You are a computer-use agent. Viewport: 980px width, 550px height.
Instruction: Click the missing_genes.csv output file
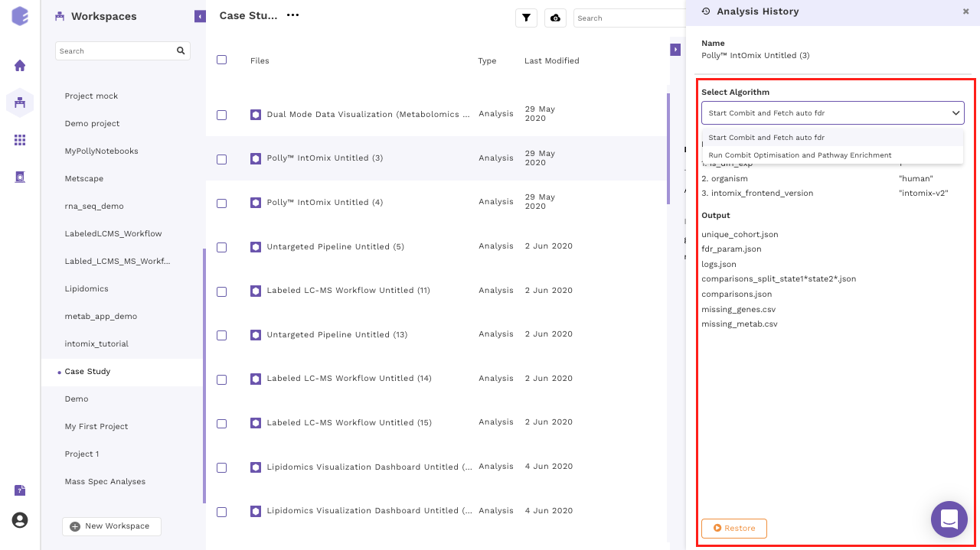(738, 309)
